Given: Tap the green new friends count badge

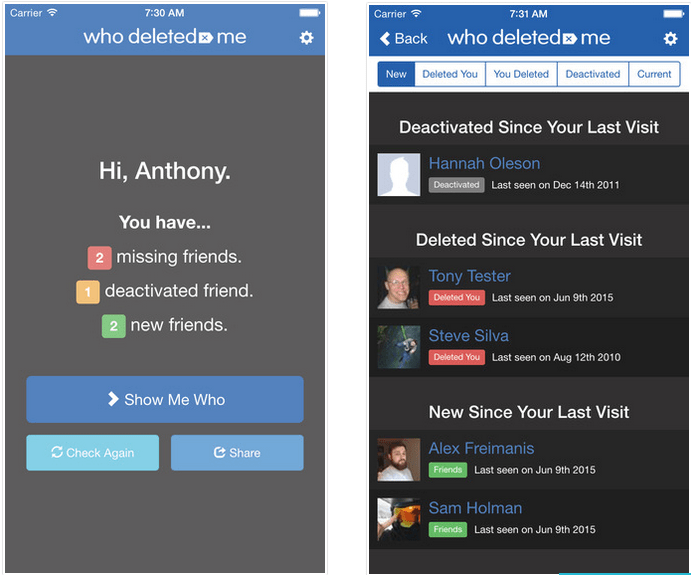Looking at the screenshot, I should click(113, 326).
